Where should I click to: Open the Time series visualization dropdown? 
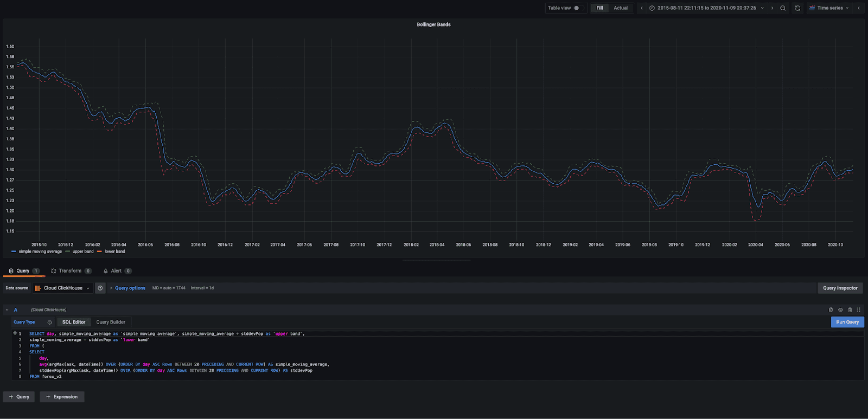coord(828,8)
